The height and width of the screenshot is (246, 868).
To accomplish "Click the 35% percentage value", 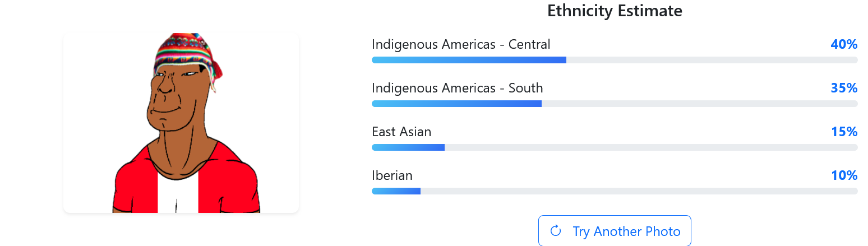I will click(x=844, y=88).
